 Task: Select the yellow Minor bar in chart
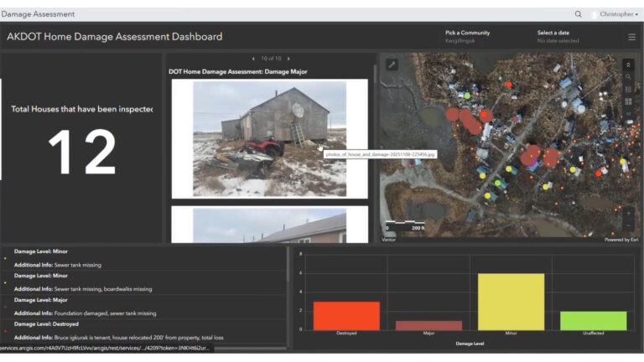coord(511,302)
